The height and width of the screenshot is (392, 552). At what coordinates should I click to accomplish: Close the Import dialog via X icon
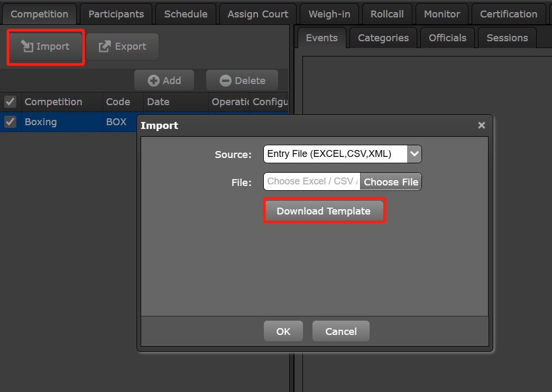(x=481, y=125)
